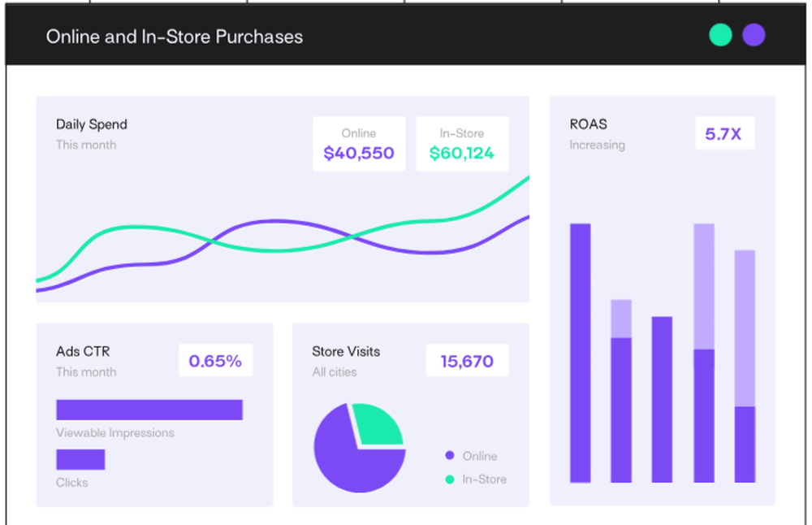This screenshot has width=812, height=525.
Task: Click the "Daily Spend" heading
Action: click(92, 124)
